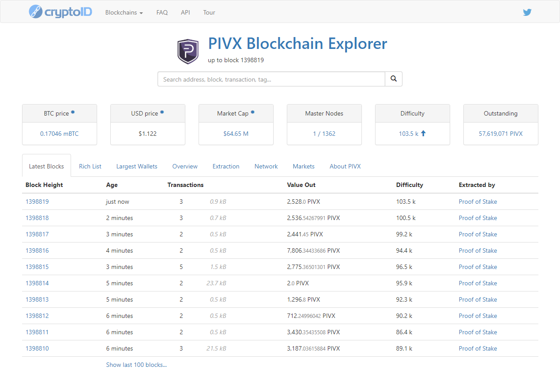This screenshot has width=560, height=392.
Task: Open block 1398819
Action: point(37,202)
